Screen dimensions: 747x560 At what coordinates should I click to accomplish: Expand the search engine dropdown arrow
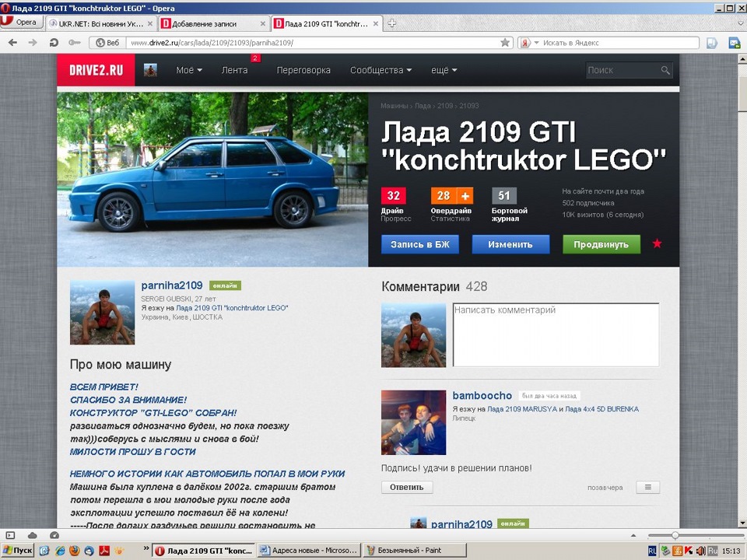tap(536, 43)
